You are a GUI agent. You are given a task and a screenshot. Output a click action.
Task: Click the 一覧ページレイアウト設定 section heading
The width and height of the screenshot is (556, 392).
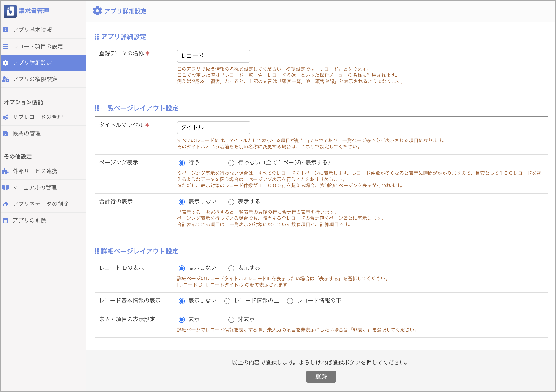point(139,108)
